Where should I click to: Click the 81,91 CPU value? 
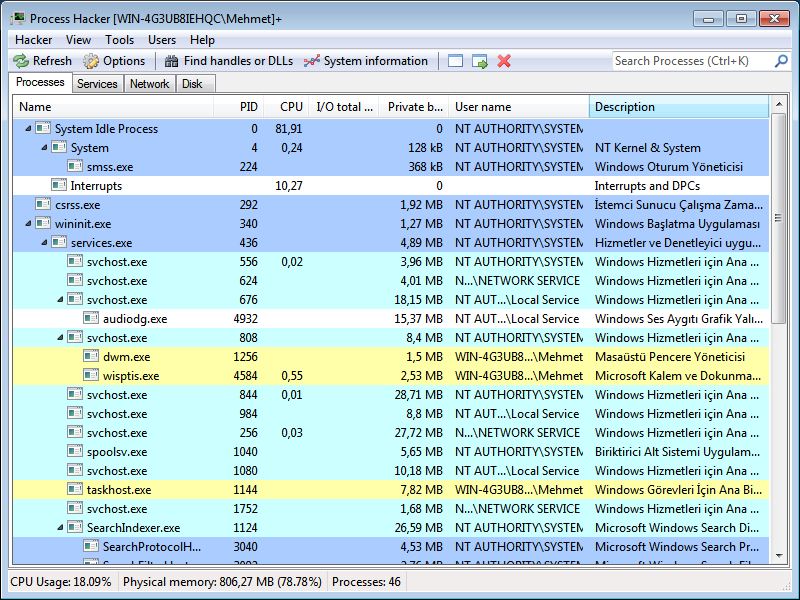pyautogui.click(x=289, y=129)
